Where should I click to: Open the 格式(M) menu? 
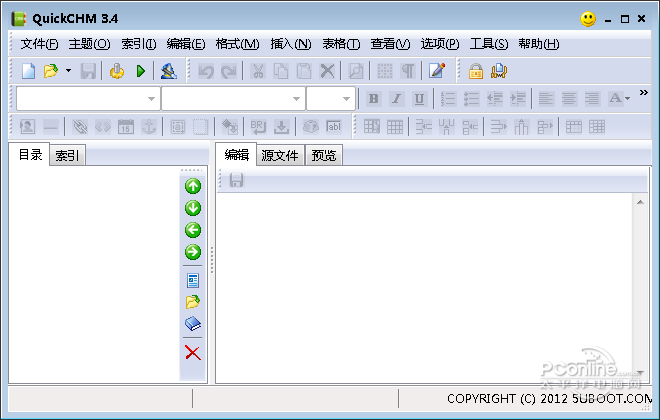(x=237, y=44)
